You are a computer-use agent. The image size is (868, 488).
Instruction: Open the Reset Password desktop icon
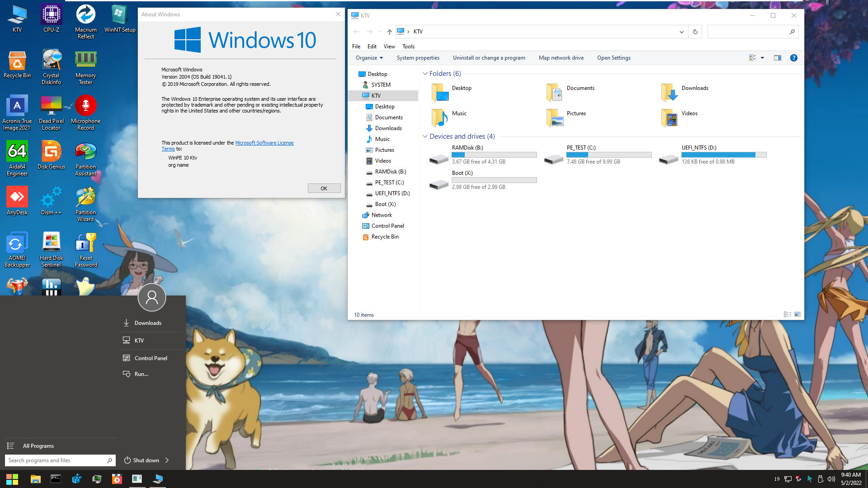[x=85, y=249]
